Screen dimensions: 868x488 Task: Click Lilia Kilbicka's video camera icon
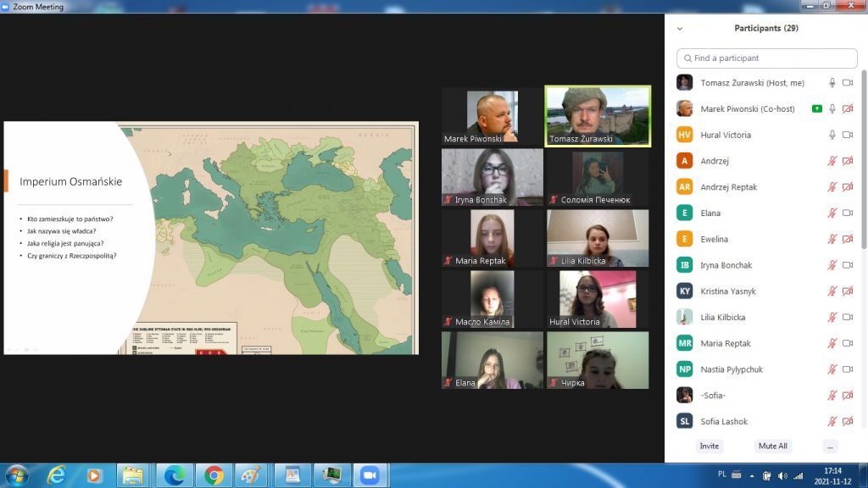(847, 317)
